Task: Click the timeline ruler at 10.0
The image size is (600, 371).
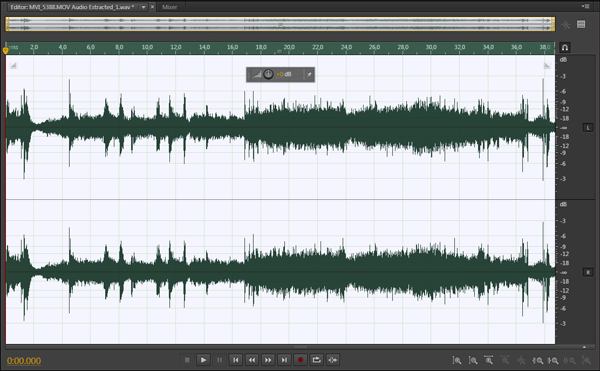Action: click(x=147, y=47)
